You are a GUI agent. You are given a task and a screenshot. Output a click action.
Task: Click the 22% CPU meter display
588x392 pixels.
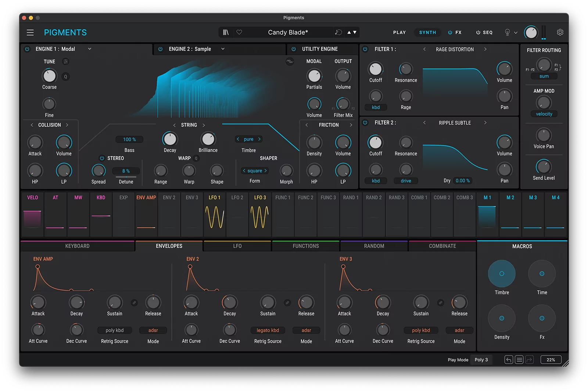coord(551,360)
